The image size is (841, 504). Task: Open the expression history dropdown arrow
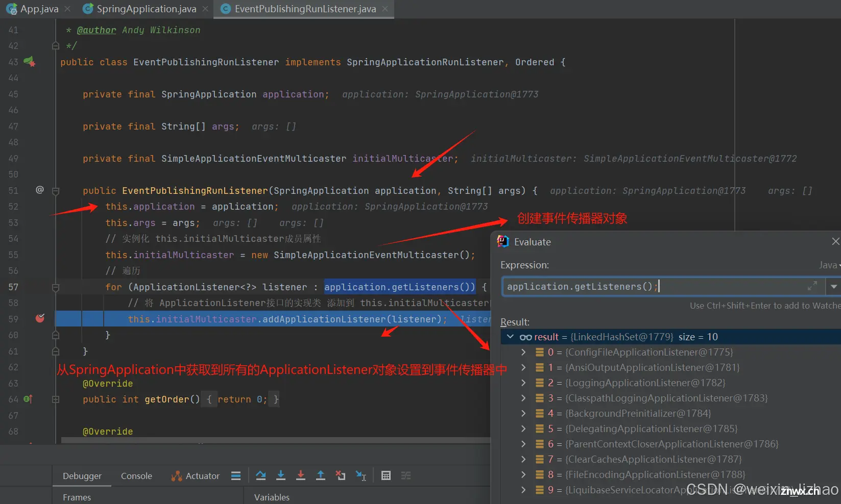(833, 287)
